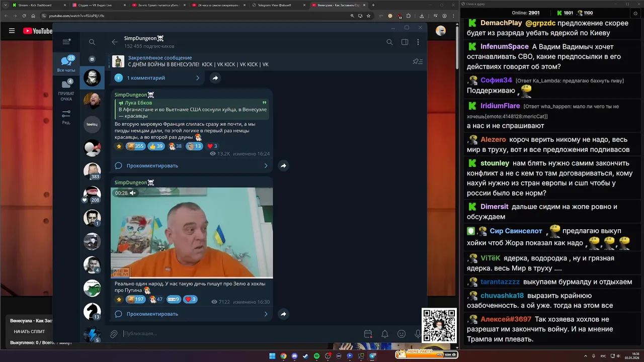Image resolution: width=644 pixels, height=362 pixels.
Task: Toggle heart reaction with 3 on first post
Action: [x=212, y=146]
